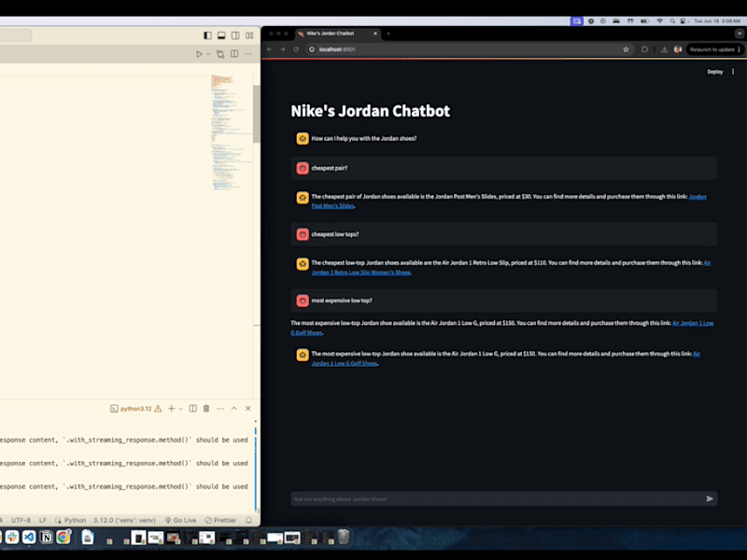Open VS Code notifications bell

click(248, 520)
